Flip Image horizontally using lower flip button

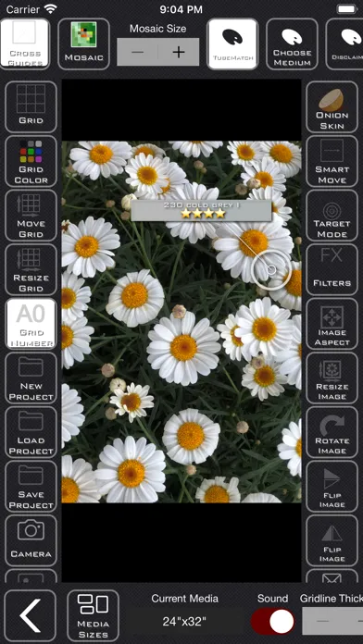click(332, 540)
